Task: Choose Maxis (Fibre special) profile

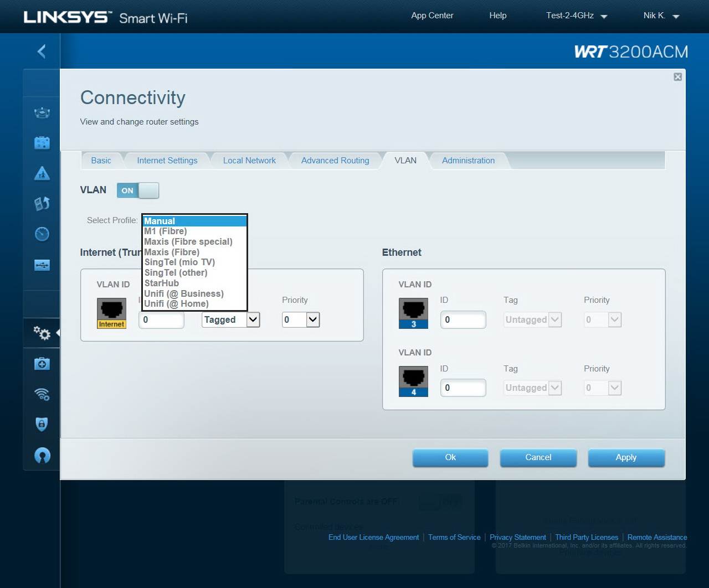Action: coord(194,242)
